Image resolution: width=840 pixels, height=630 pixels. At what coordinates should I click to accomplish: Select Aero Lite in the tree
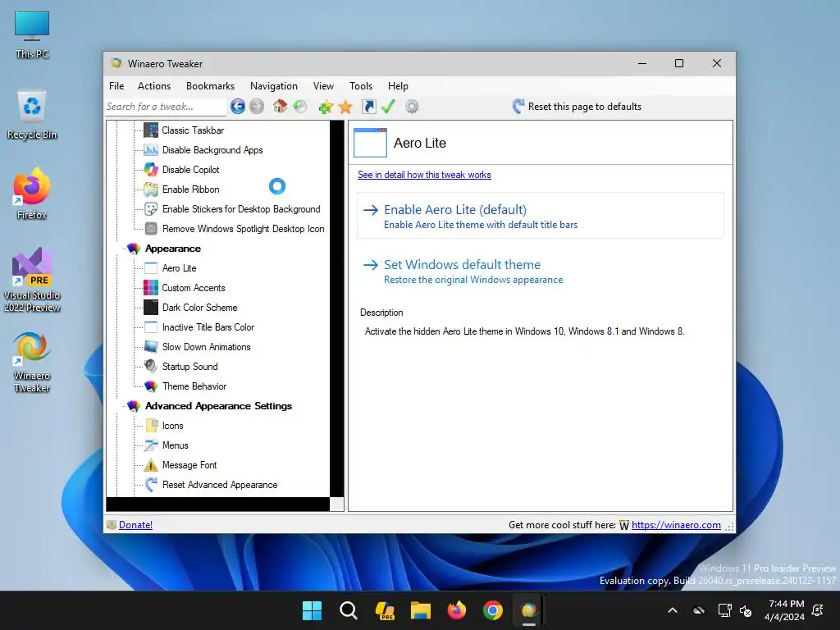pos(180,268)
